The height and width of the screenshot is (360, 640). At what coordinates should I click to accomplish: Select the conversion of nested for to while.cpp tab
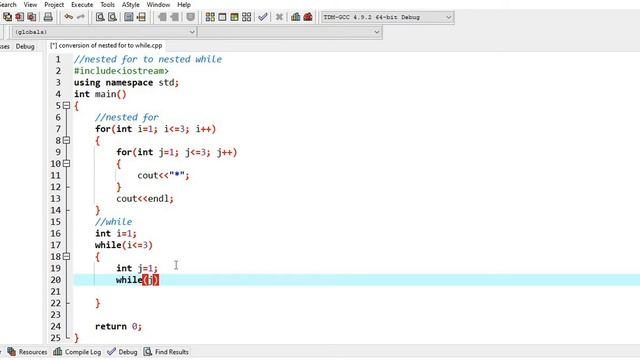coord(106,45)
